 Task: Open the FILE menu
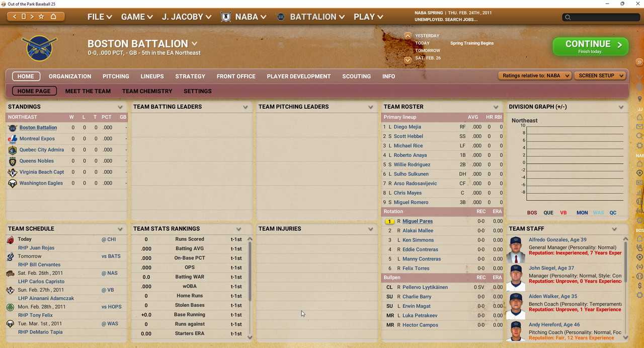[x=100, y=17]
